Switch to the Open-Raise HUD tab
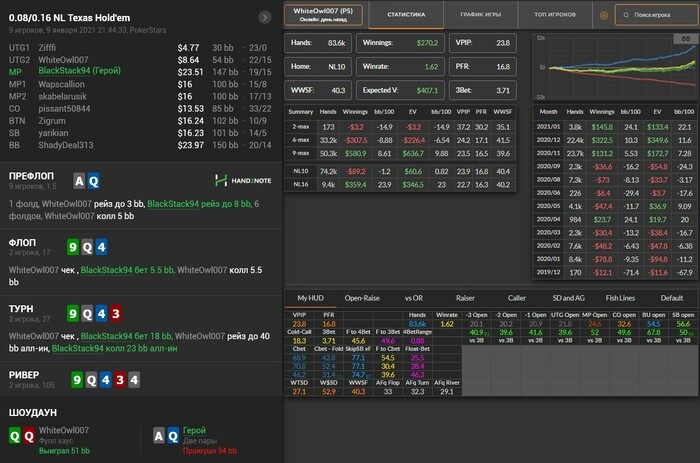The image size is (700, 463). [362, 298]
